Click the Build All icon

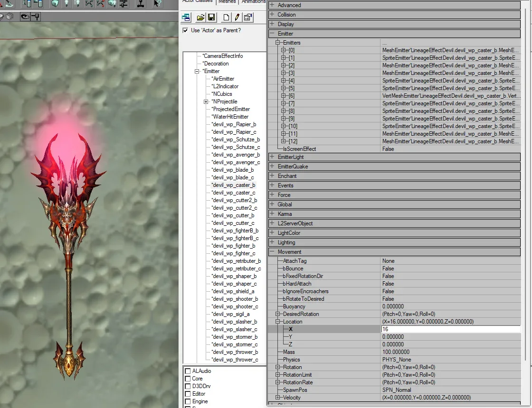pos(112,3)
